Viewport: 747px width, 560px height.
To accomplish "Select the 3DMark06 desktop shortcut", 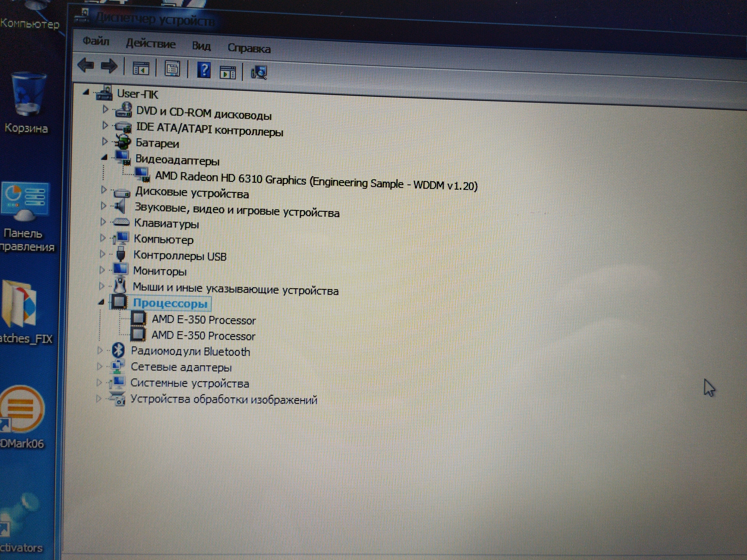I will pyautogui.click(x=22, y=409).
